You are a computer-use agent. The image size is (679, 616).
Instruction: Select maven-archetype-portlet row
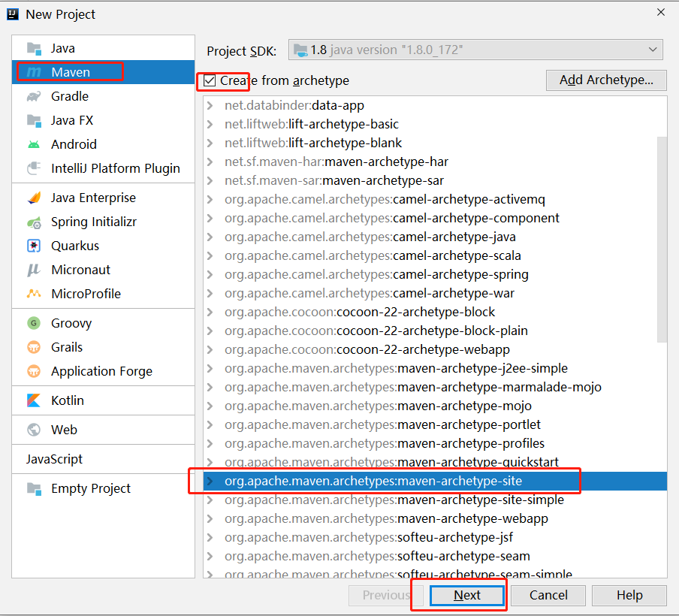click(x=435, y=424)
